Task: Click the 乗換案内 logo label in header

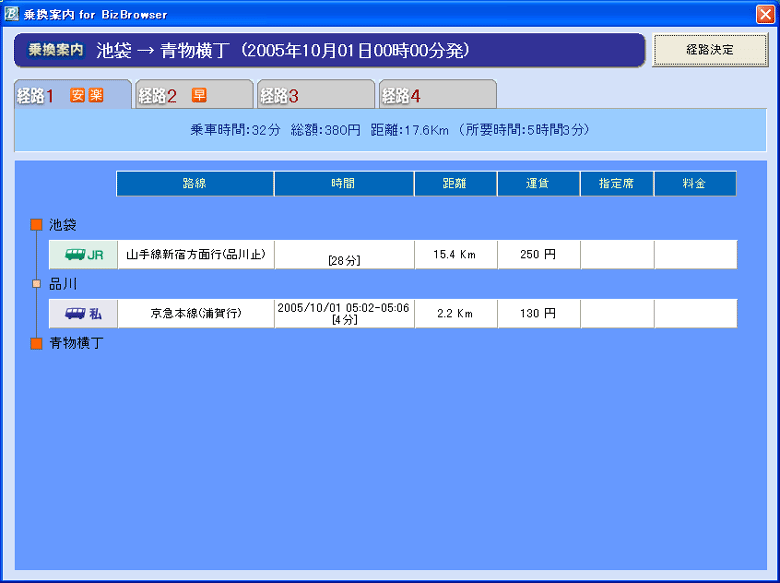Action: coord(56,50)
